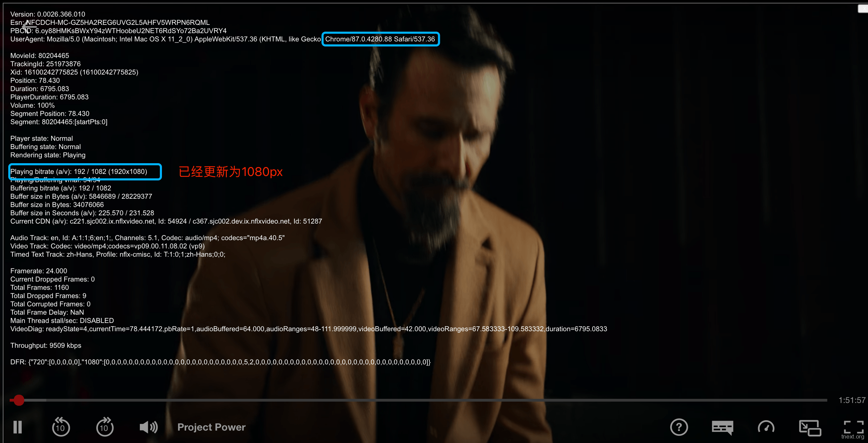The height and width of the screenshot is (443, 868).
Task: Click the TrackingId: 251973876 line
Action: (x=46, y=64)
